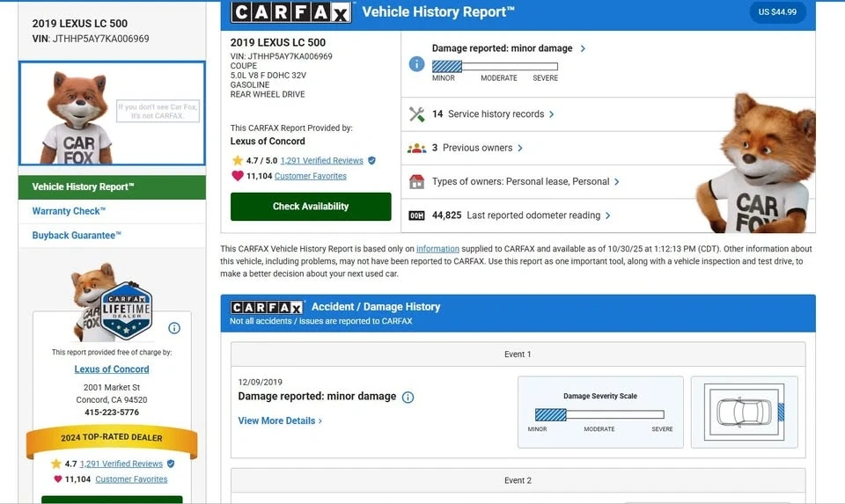The image size is (845, 504).
Task: Expand the Last reported odometer reading chevron
Action: tap(608, 215)
